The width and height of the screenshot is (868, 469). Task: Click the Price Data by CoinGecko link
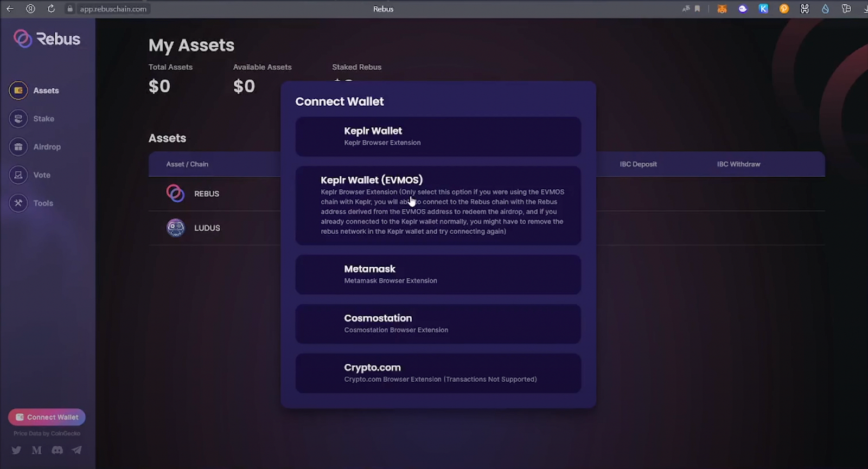click(x=47, y=433)
